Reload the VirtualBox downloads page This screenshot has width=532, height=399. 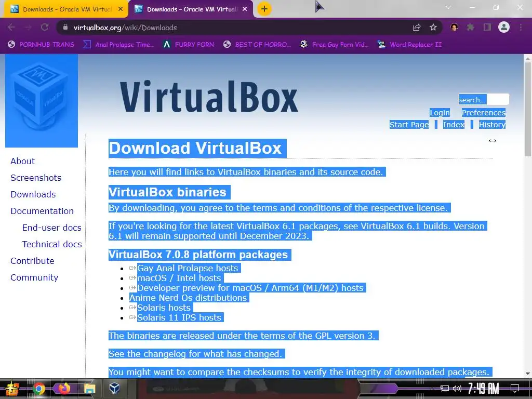(45, 28)
